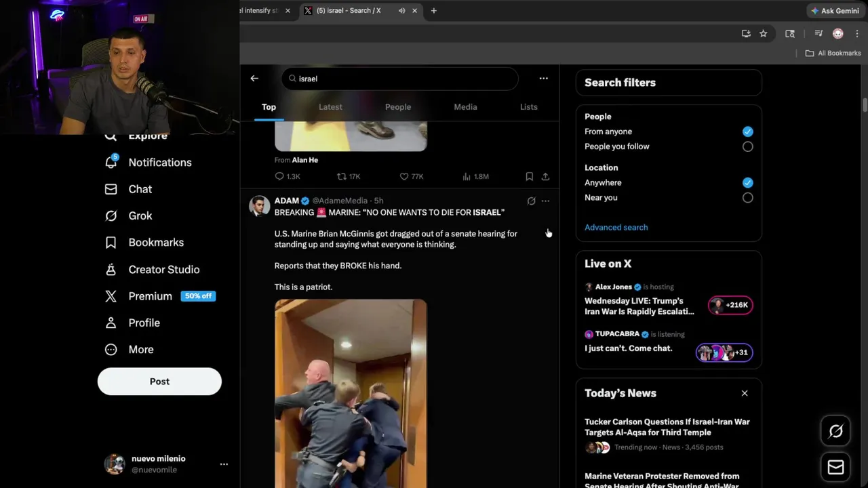Open the 5h timestamp on ADAM post
This screenshot has height=488, width=868.
pos(378,201)
